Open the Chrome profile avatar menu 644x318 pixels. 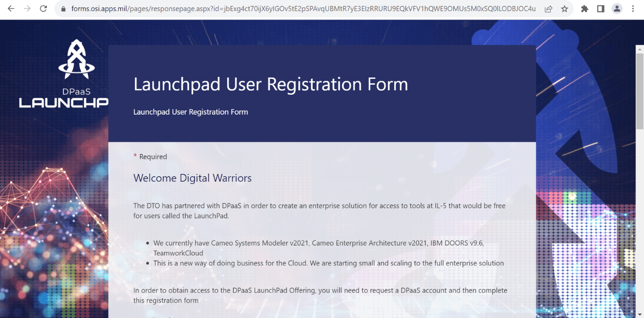pyautogui.click(x=617, y=9)
